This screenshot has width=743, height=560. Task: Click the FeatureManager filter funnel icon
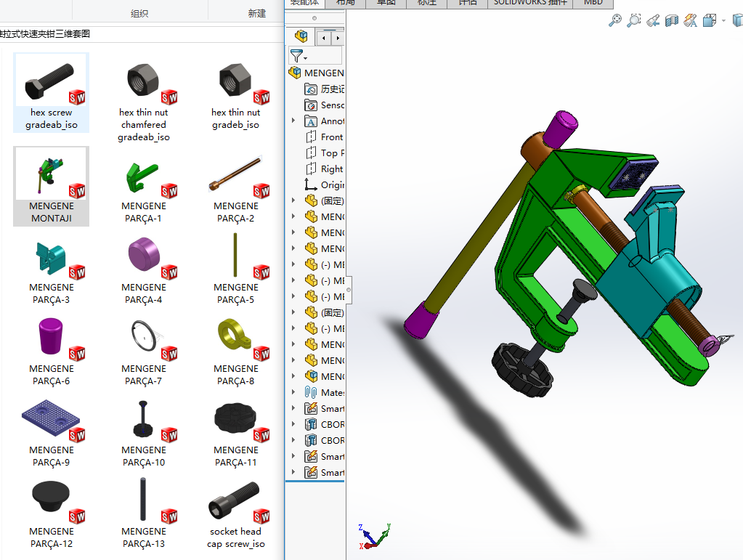click(296, 56)
